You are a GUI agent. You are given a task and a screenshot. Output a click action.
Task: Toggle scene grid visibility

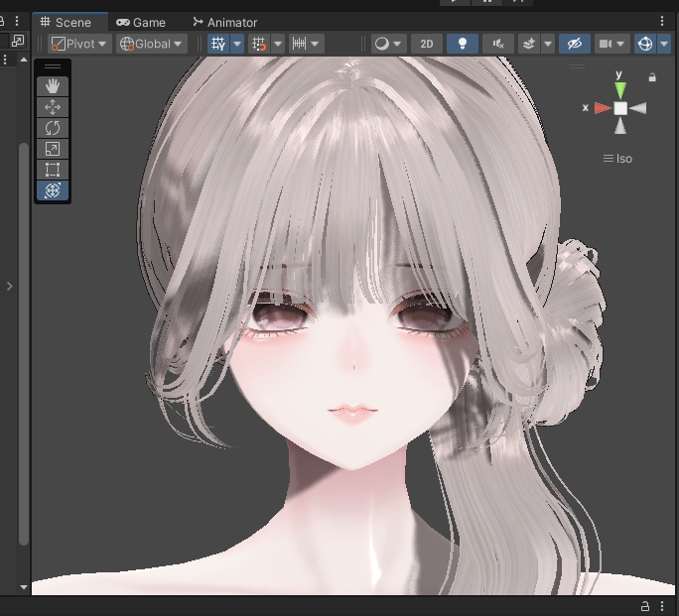pos(218,44)
